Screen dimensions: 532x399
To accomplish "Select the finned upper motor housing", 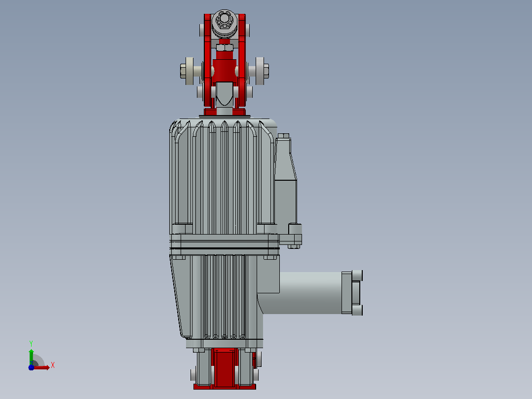I will [222, 176].
